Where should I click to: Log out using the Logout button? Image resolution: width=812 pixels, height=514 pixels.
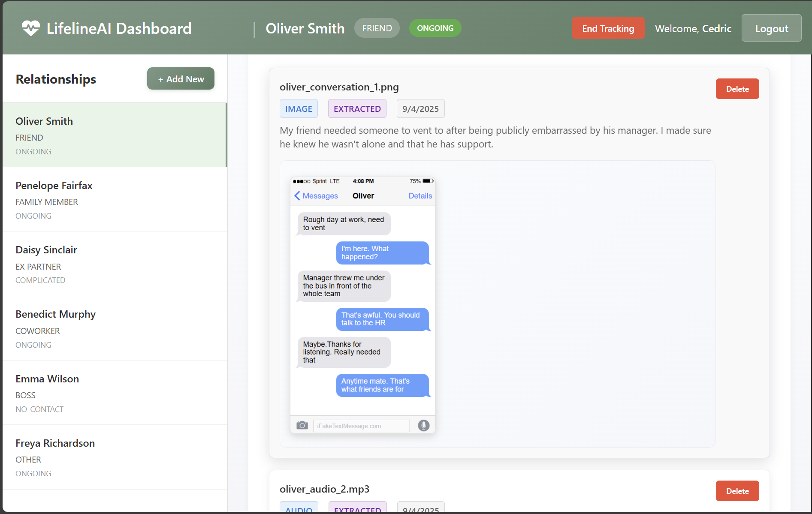pos(771,28)
